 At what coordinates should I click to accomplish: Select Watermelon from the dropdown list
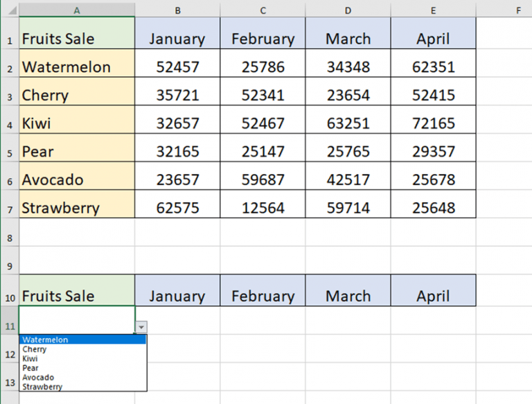(83, 340)
